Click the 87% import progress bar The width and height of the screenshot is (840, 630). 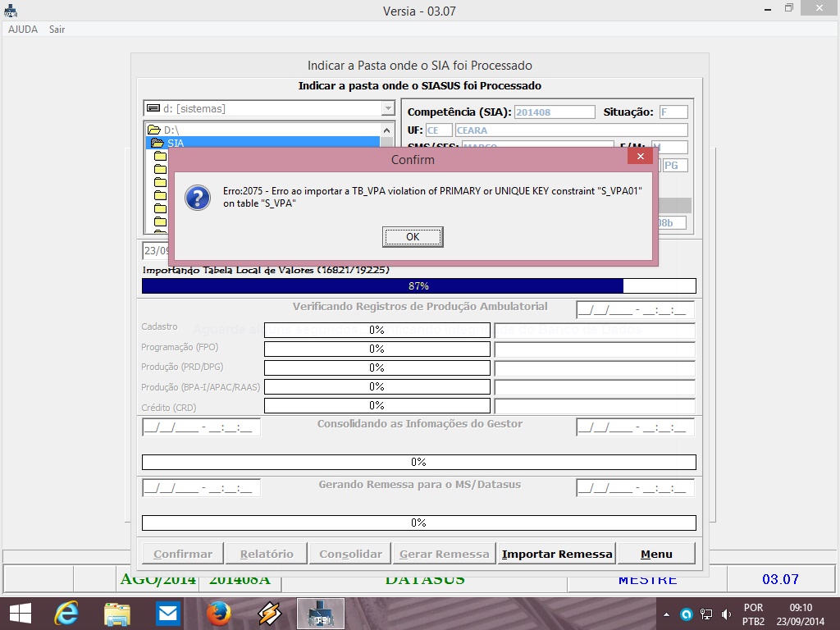[x=418, y=286]
